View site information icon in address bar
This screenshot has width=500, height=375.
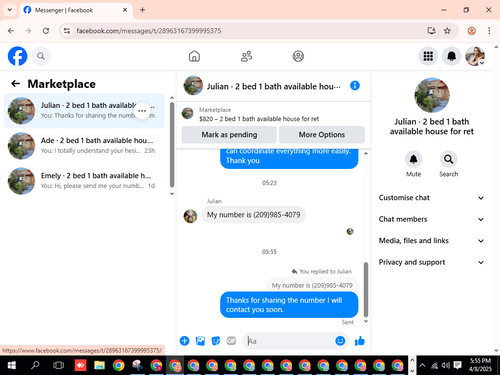coord(67,31)
